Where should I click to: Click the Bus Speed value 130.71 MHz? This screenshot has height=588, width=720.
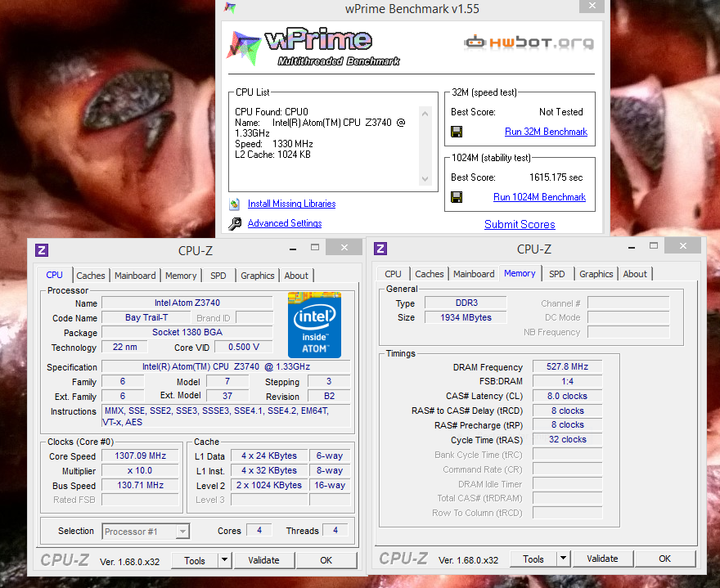140,485
